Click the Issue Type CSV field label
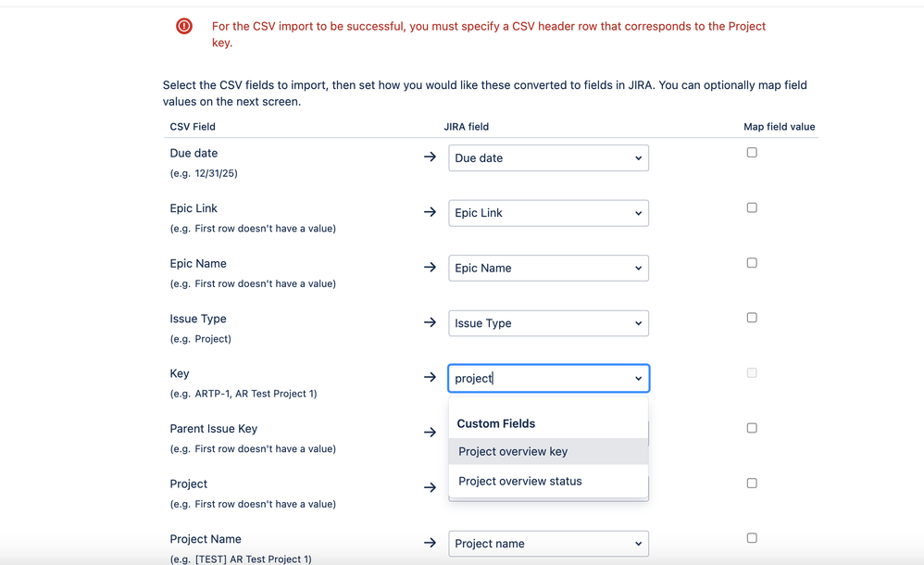Image resolution: width=924 pixels, height=565 pixels. coord(198,319)
